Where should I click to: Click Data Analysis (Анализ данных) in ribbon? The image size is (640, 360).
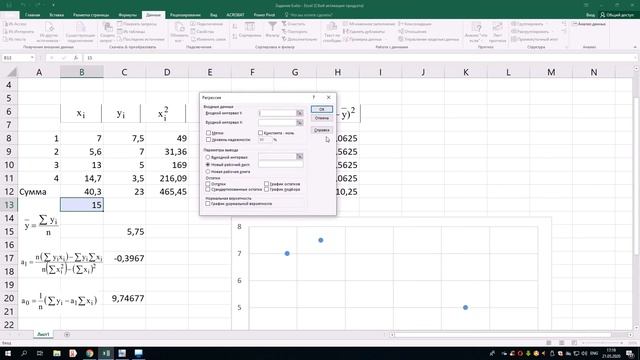[589, 24]
